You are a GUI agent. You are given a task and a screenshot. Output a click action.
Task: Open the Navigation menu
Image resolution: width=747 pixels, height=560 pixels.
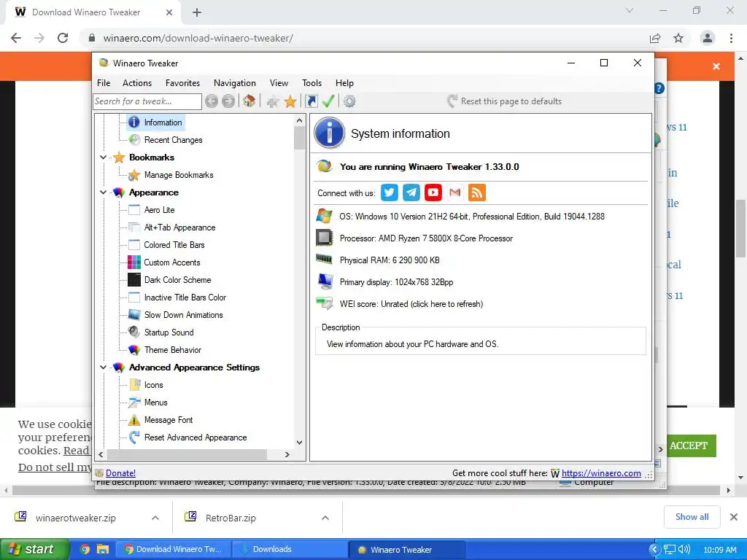(x=234, y=83)
